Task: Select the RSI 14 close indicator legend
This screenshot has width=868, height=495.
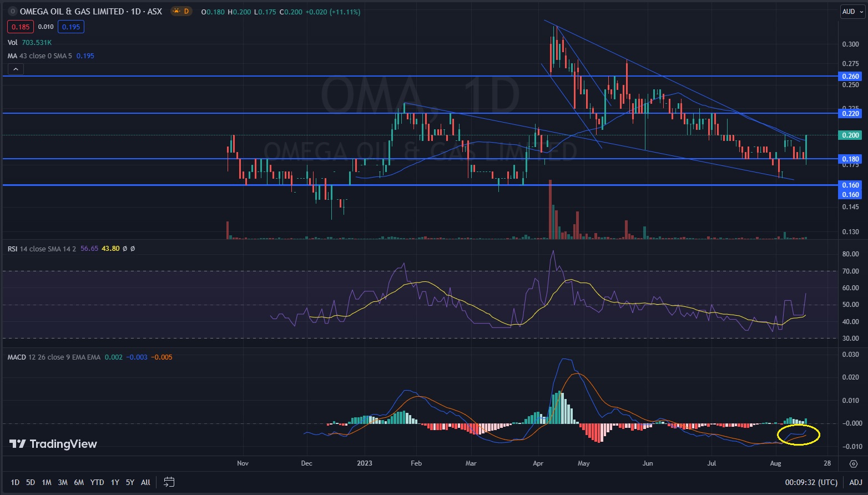Action: pyautogui.click(x=43, y=249)
